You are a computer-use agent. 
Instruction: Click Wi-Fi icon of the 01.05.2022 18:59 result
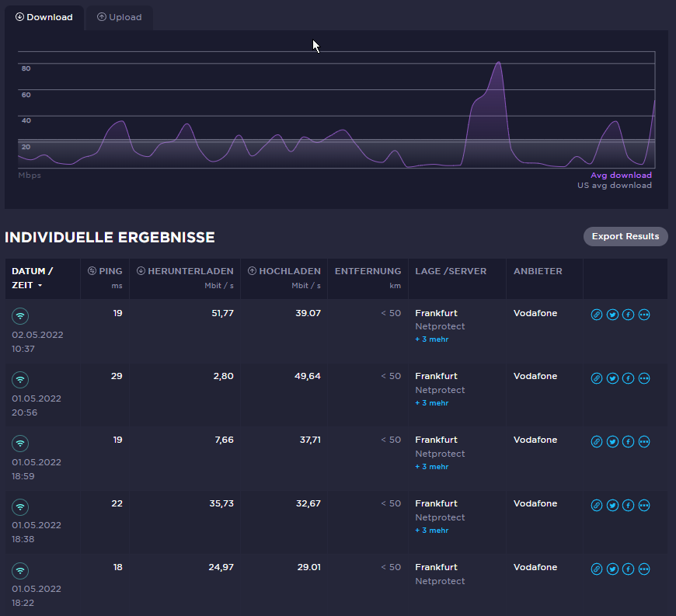coord(20,443)
